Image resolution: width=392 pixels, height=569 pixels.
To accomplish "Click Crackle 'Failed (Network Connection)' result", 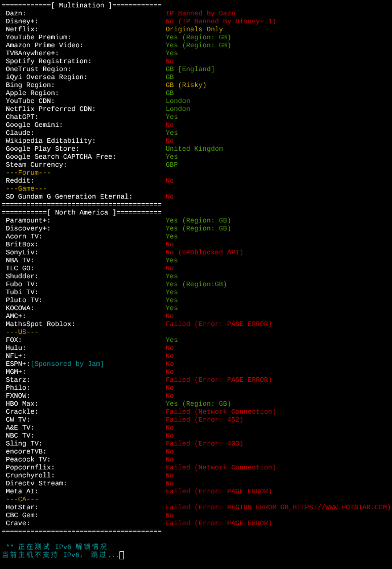I will tap(221, 413).
